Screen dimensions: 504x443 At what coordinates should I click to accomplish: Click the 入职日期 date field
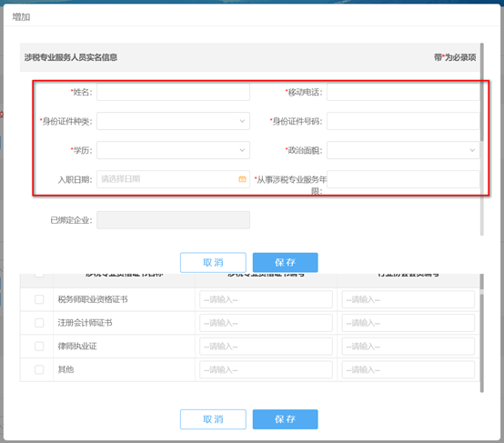click(173, 179)
